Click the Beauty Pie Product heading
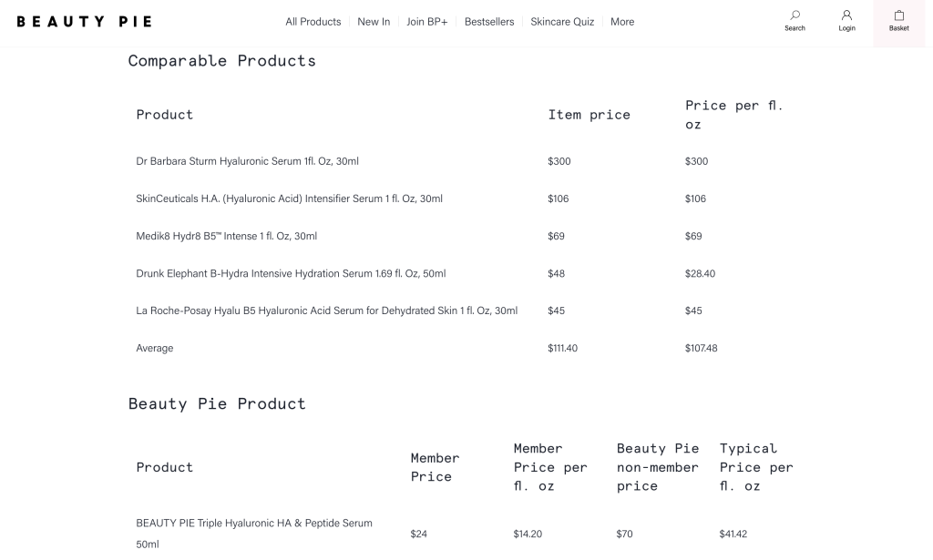 pyautogui.click(x=217, y=403)
